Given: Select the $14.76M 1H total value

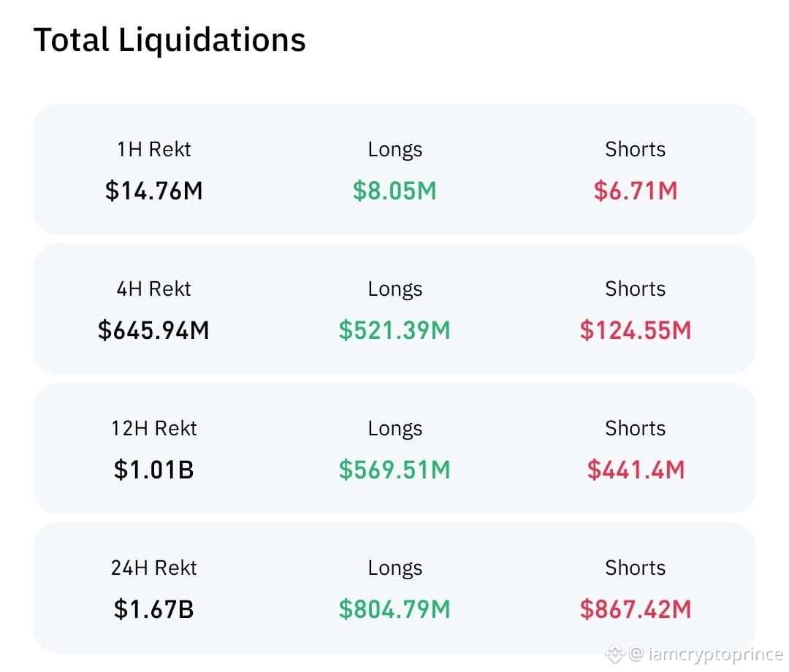Looking at the screenshot, I should tap(154, 191).
